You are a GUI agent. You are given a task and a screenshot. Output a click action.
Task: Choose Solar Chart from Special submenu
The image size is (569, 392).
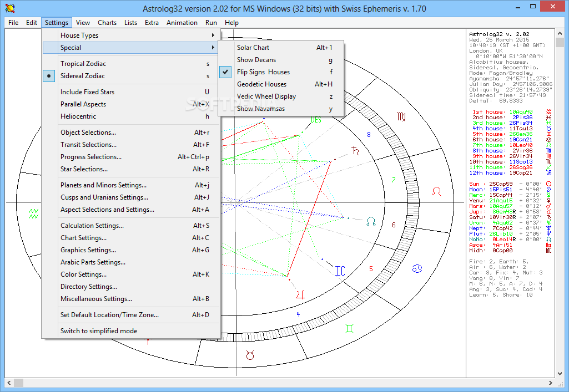(281, 48)
